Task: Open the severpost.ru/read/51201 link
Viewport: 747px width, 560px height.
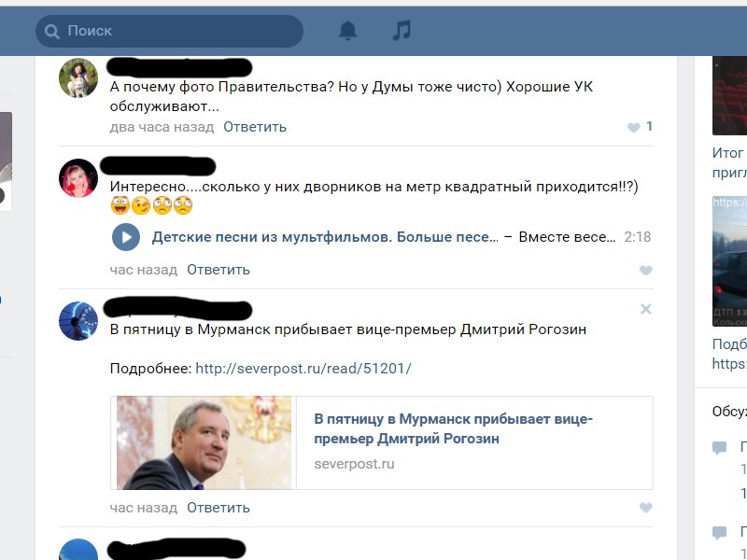Action: point(303,369)
